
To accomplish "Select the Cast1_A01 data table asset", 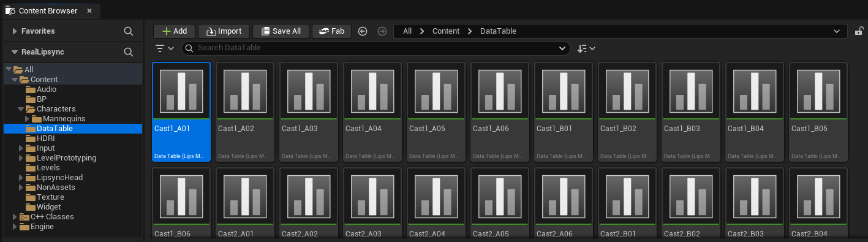I will coord(181,112).
